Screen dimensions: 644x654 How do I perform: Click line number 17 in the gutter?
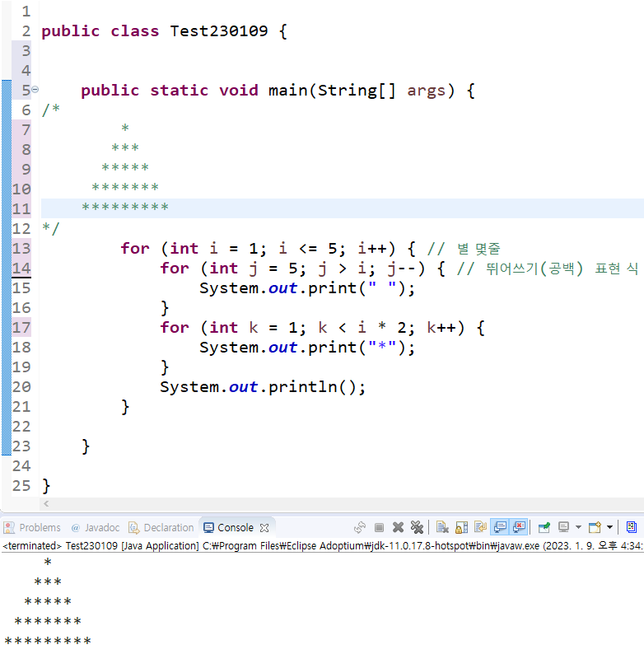[21, 328]
